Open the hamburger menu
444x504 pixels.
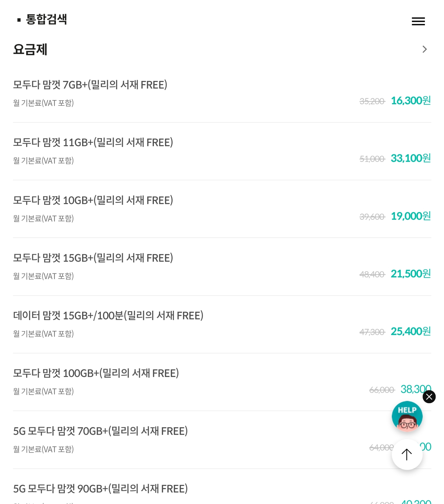(x=418, y=21)
